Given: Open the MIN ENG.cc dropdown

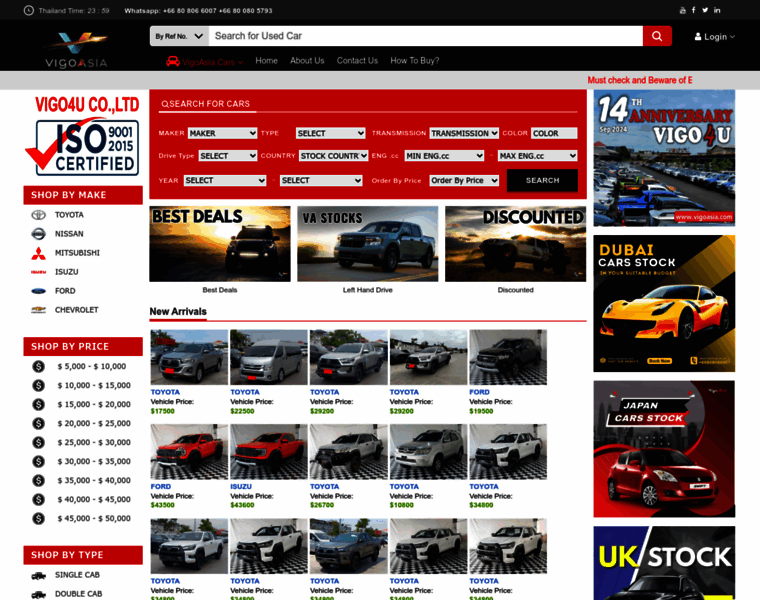Looking at the screenshot, I should 444,156.
